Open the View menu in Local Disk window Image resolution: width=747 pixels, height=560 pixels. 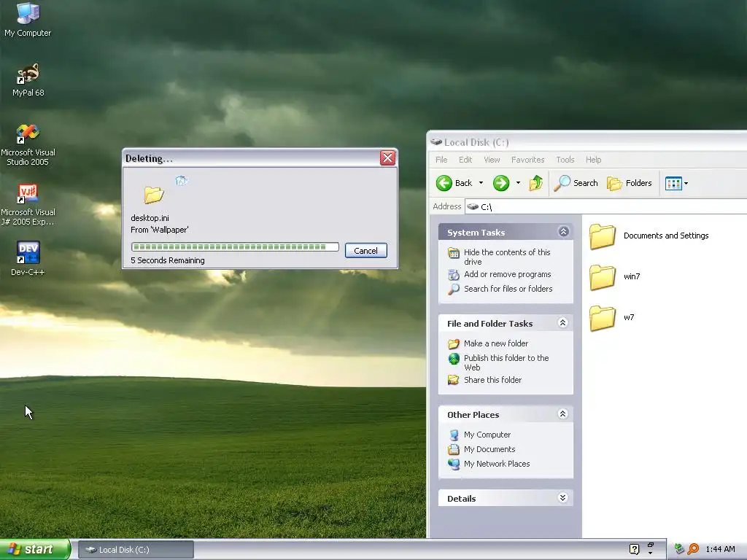[492, 160]
